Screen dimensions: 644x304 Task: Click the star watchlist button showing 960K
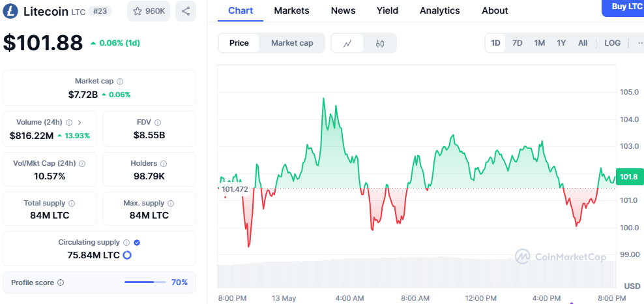click(149, 11)
